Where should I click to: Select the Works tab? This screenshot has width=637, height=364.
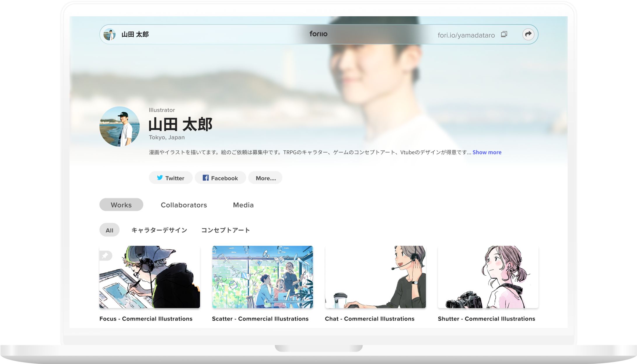(121, 205)
